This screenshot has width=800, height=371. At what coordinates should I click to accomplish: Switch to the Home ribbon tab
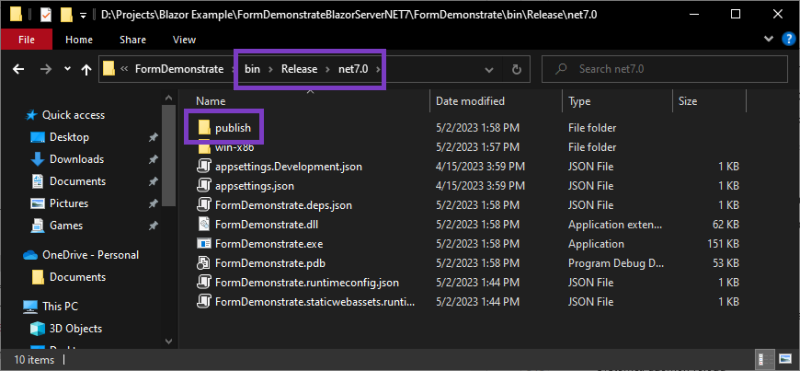79,39
